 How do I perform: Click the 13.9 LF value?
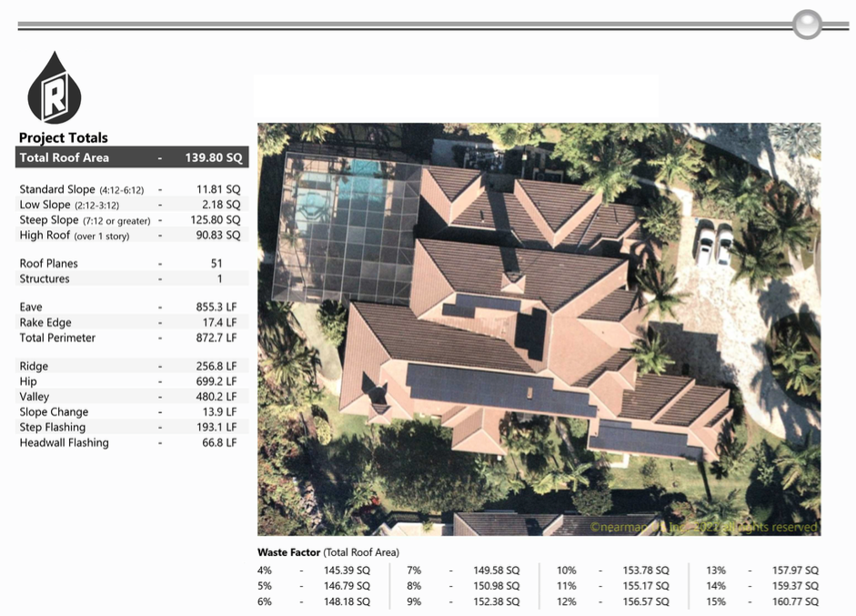[219, 412]
